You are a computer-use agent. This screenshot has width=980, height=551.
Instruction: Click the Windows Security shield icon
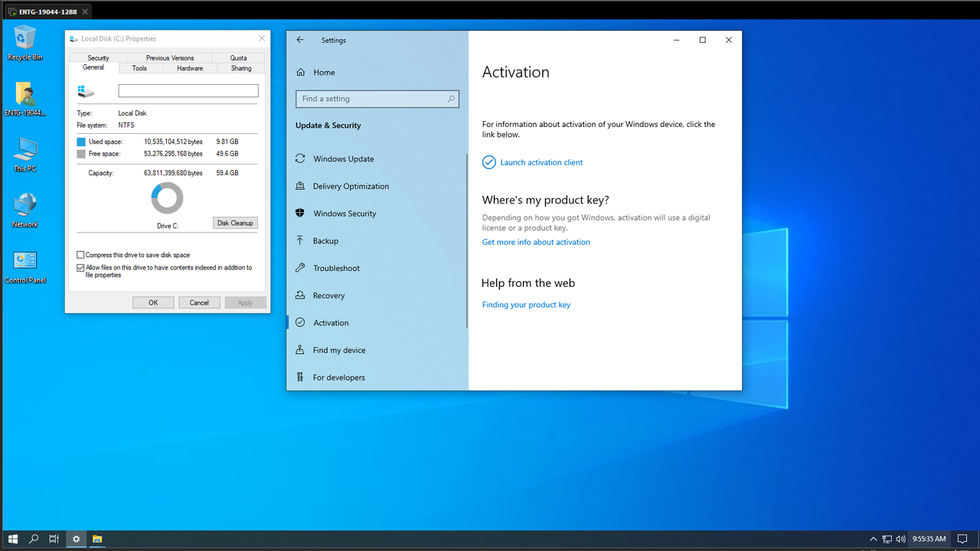tap(300, 214)
